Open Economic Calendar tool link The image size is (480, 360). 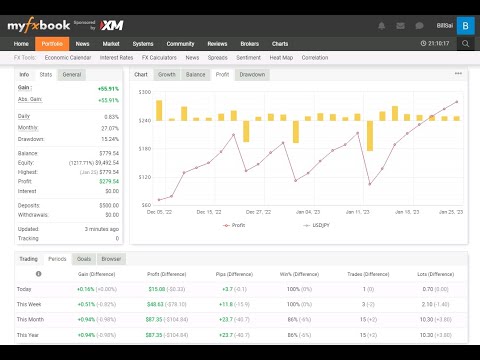68,58
